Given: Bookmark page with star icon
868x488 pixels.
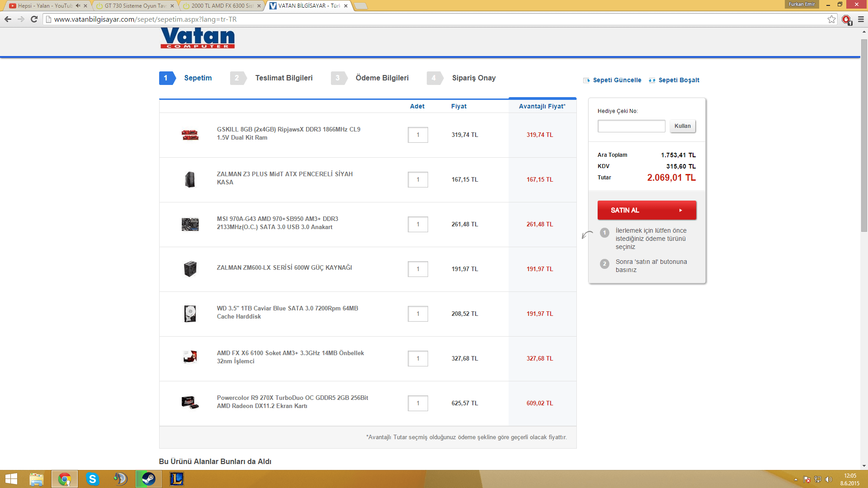Looking at the screenshot, I should [x=831, y=19].
